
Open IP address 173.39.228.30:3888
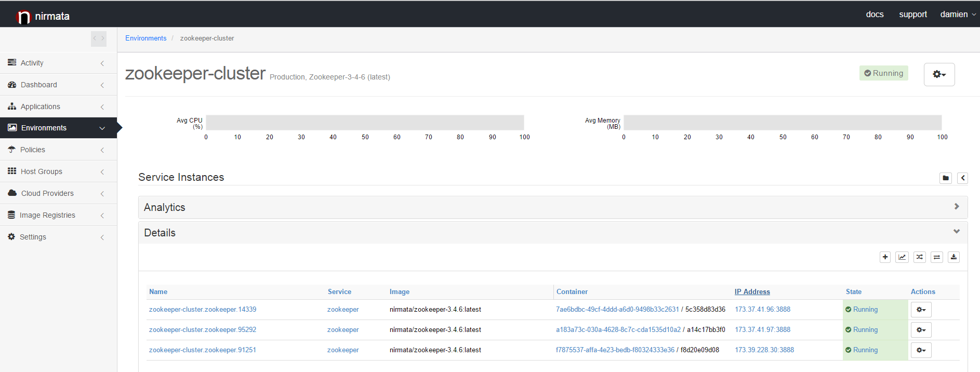(764, 350)
